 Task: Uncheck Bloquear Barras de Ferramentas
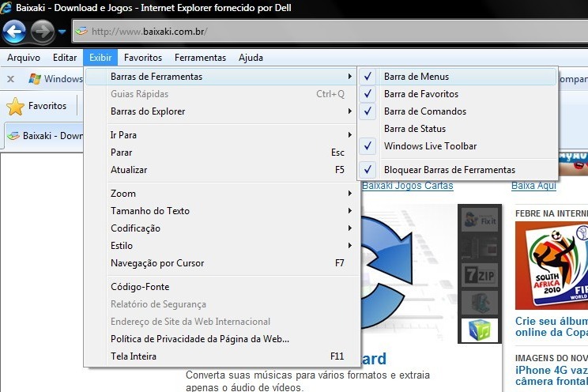(458, 170)
